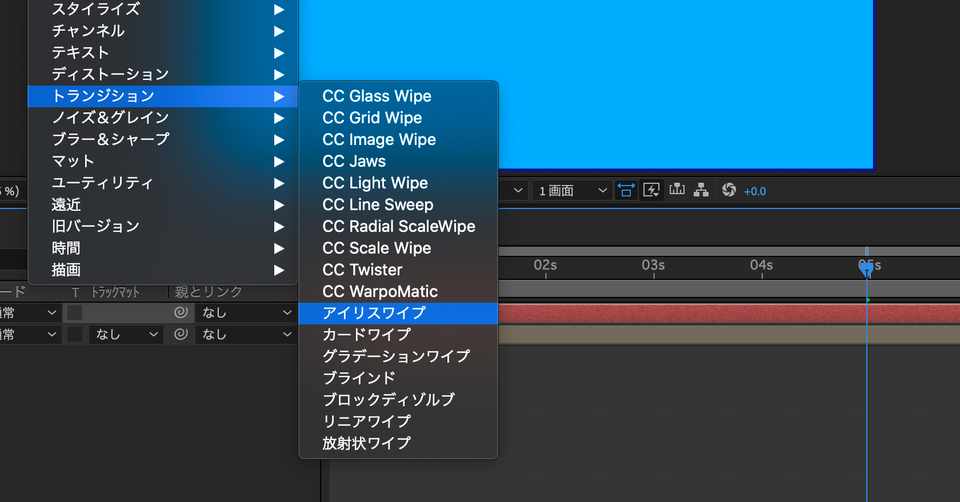This screenshot has width=960, height=502.
Task: Apply the CC Jaws effect
Action: [399, 161]
